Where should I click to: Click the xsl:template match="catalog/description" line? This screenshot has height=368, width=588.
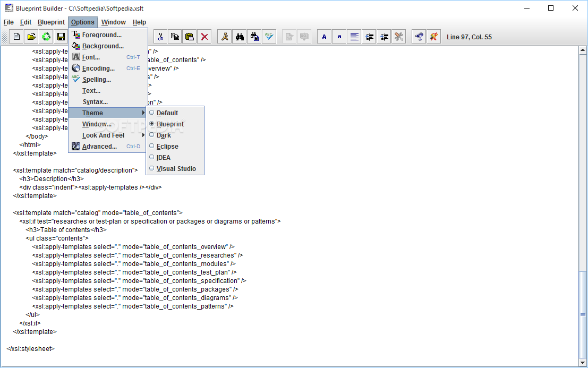pyautogui.click(x=75, y=170)
